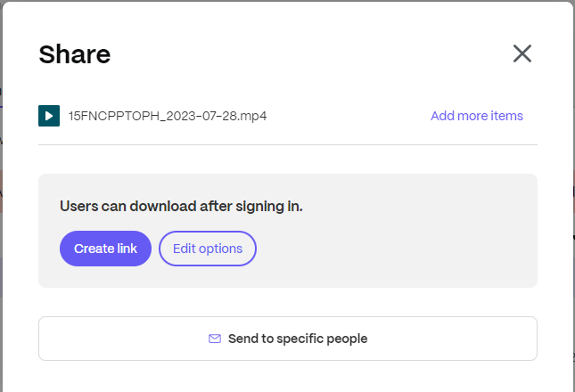The height and width of the screenshot is (392, 575).
Task: Generate a share link with the purple button
Action: click(x=105, y=249)
